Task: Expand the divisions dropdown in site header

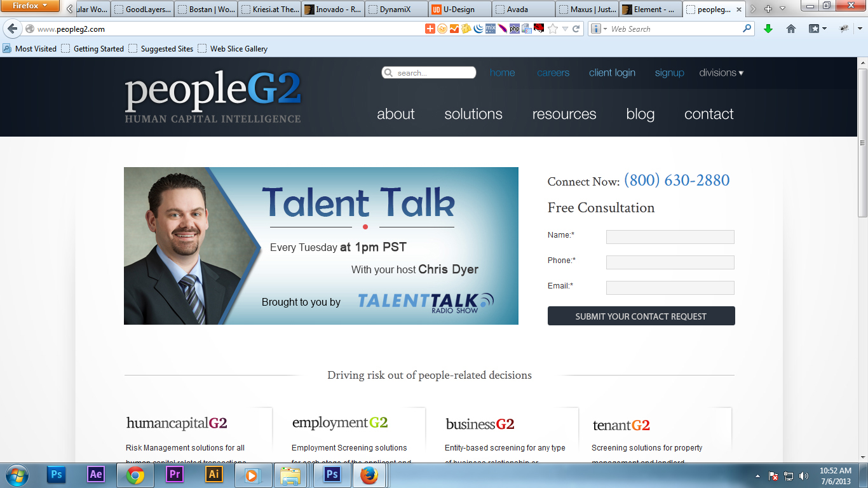Action: 721,73
